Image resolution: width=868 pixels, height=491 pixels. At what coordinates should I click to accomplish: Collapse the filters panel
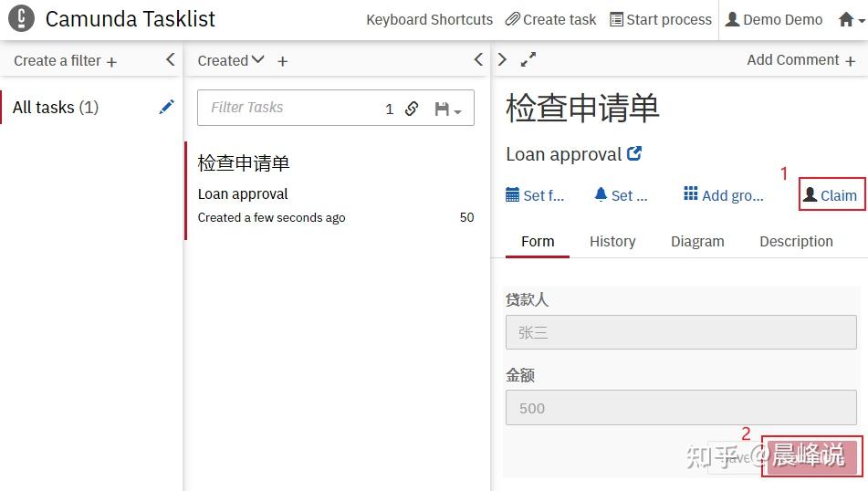[x=170, y=60]
